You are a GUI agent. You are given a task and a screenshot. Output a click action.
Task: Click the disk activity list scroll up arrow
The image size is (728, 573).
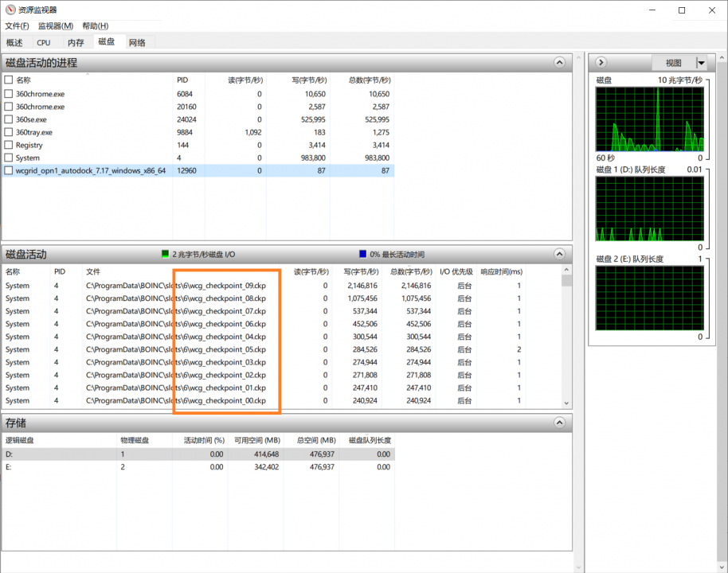566,270
